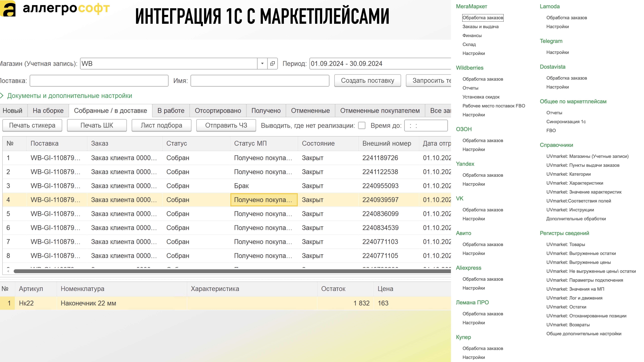
Task: Open Telegram Настройки link
Action: point(557,52)
